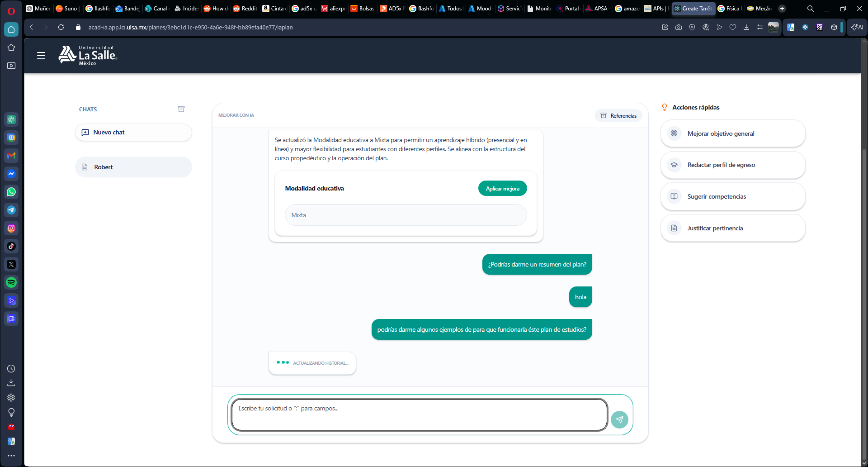Click the Aplicar mejora button
The image size is (868, 467).
click(502, 188)
